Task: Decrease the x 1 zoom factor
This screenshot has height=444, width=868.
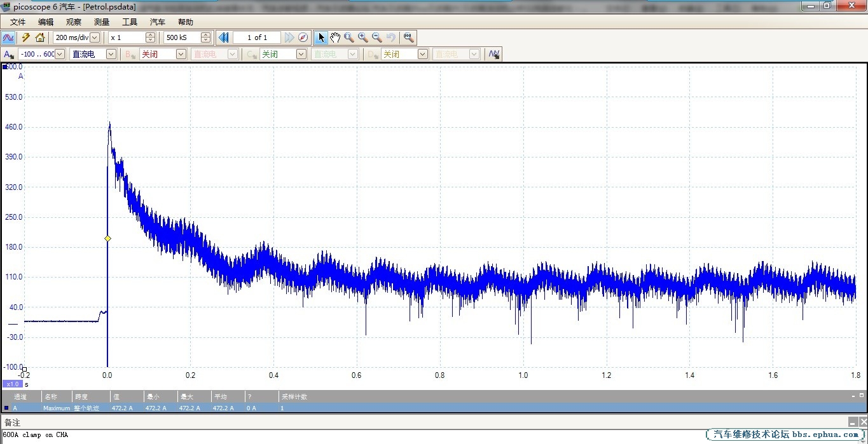Action: pos(151,41)
